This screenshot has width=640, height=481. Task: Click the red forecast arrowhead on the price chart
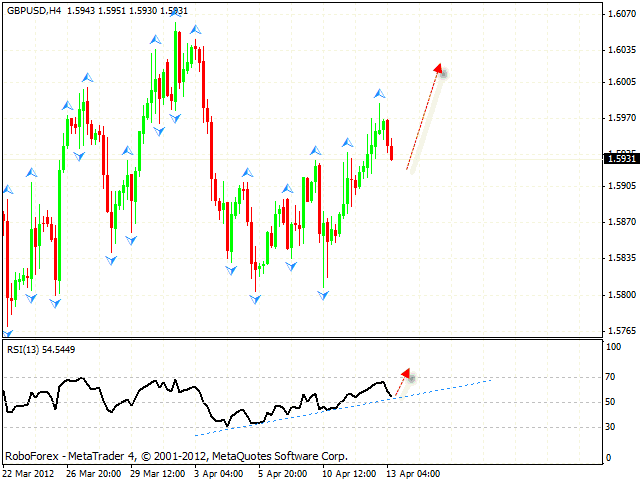coord(438,70)
